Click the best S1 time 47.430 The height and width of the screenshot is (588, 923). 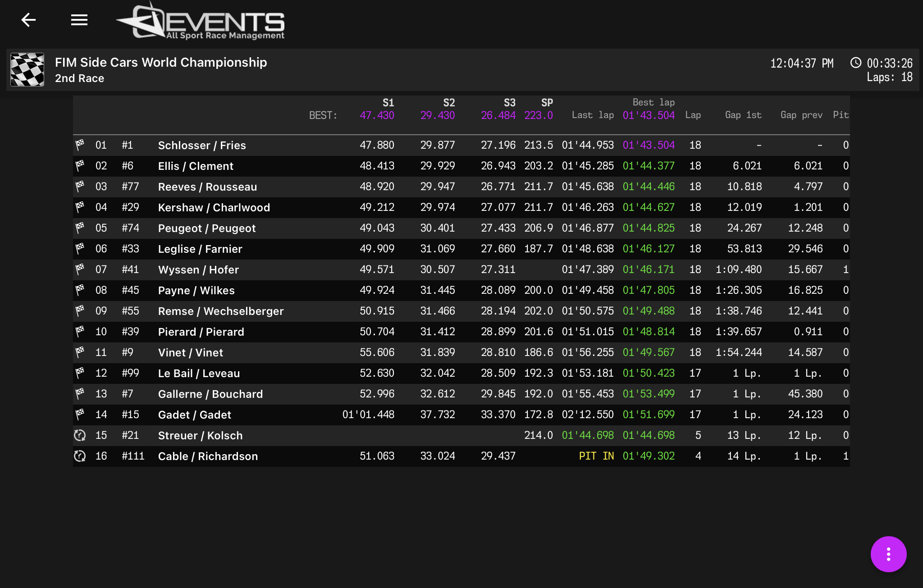(x=377, y=115)
